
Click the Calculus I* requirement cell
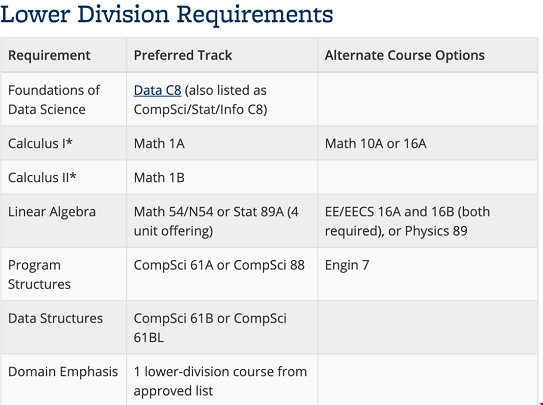point(64,143)
